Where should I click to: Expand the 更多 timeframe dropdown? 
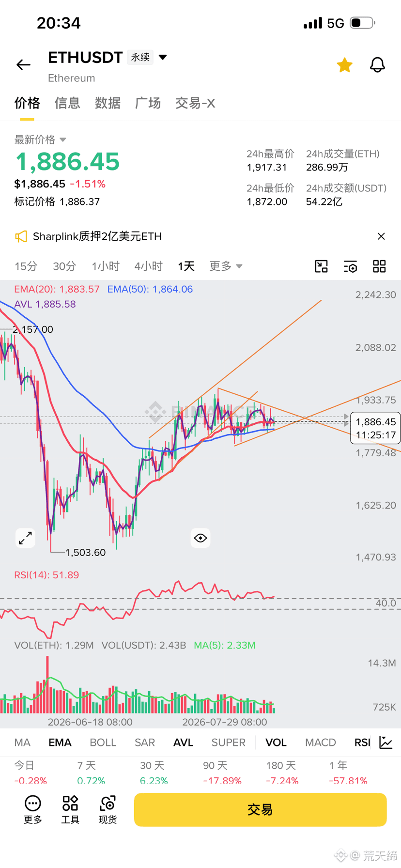[226, 266]
